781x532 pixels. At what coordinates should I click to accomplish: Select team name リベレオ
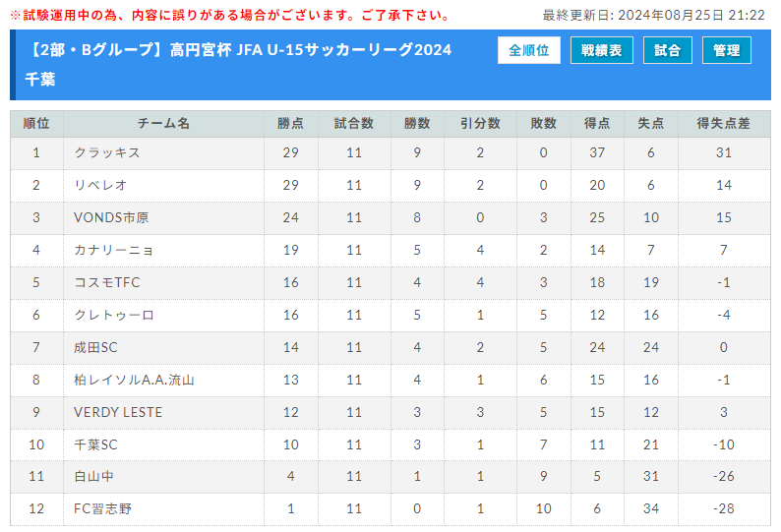[x=100, y=185]
